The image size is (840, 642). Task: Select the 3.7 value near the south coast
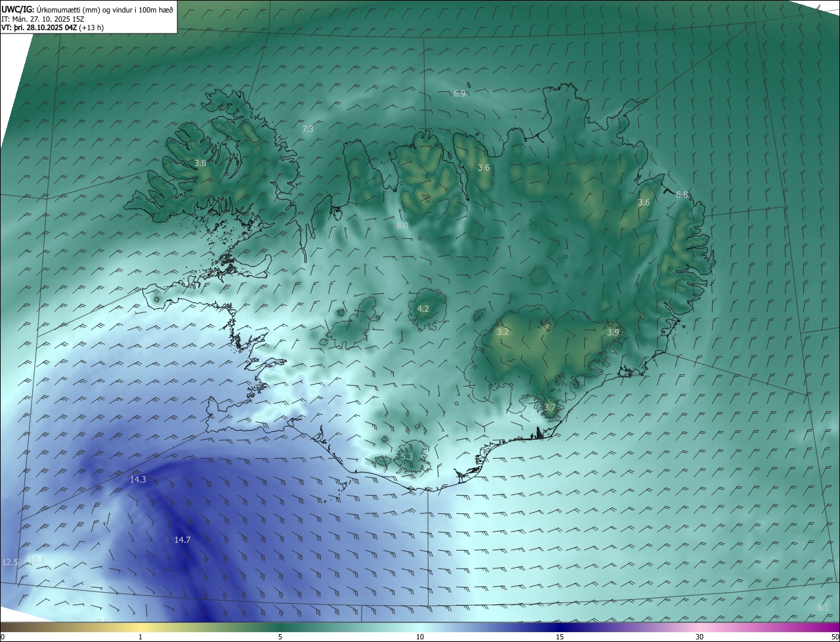click(550, 408)
